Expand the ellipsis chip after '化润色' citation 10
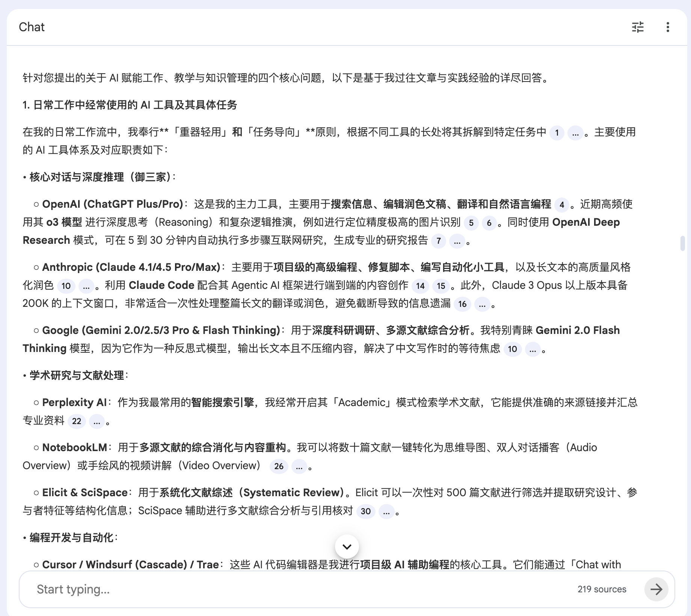This screenshot has height=616, width=691. tap(86, 286)
